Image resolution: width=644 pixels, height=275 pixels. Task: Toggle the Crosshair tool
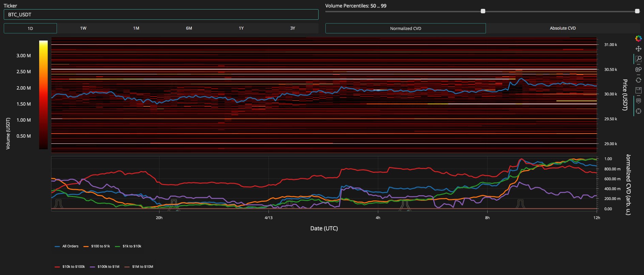638,111
